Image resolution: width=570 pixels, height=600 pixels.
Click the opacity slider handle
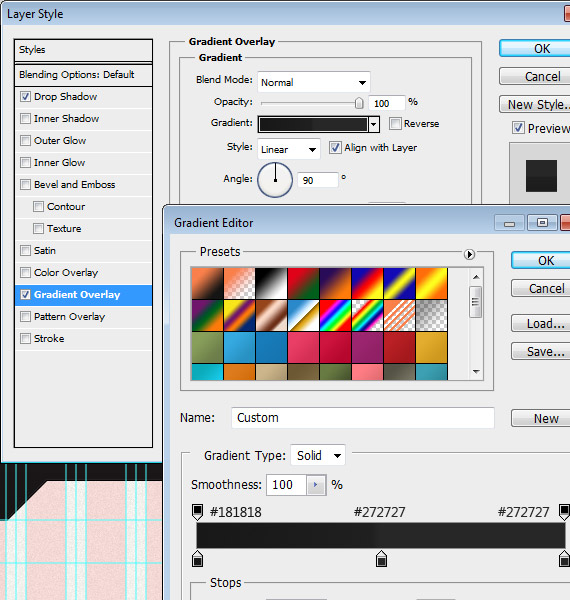pos(359,103)
